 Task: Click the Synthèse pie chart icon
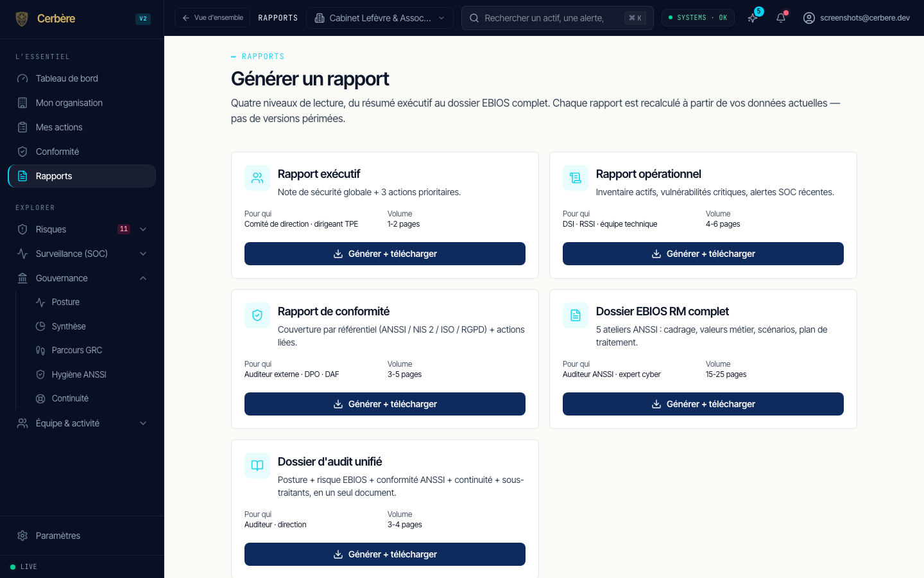(40, 326)
